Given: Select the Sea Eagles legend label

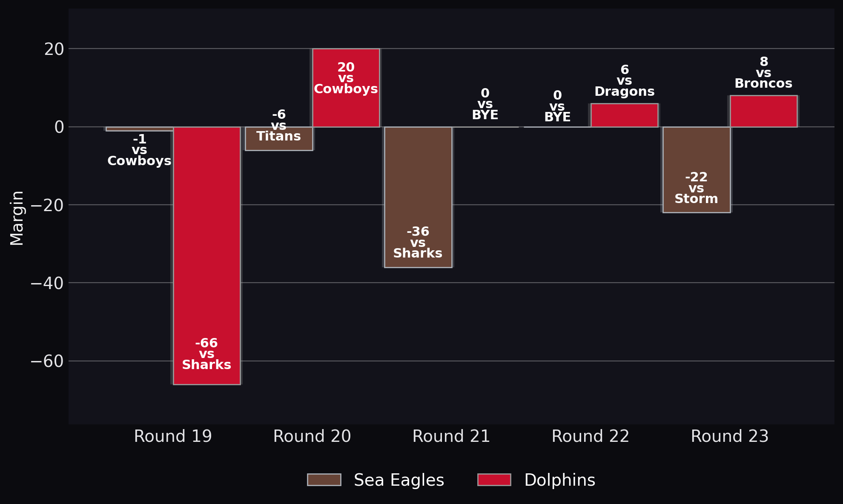Looking at the screenshot, I should [399, 480].
